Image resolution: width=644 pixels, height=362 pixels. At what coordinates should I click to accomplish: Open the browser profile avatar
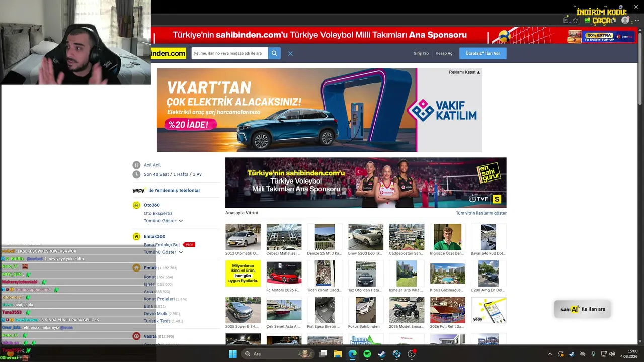pyautogui.click(x=625, y=20)
